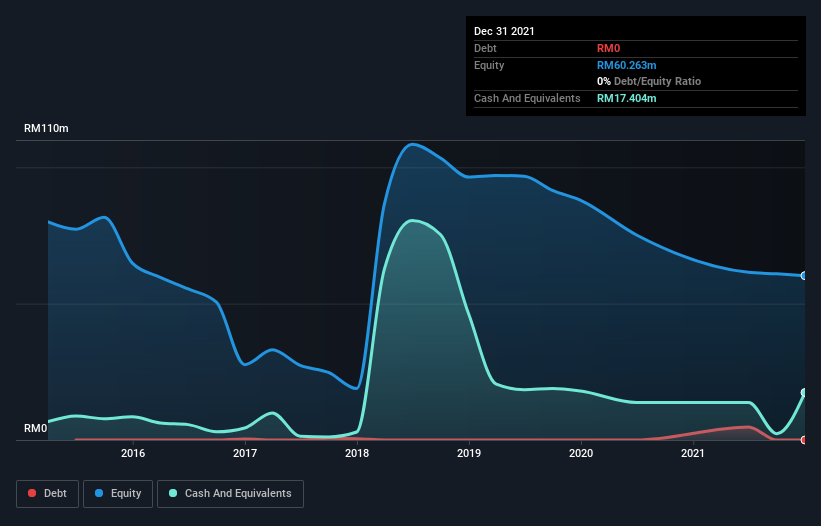Screen dimensions: 821x526
Task: Click the 2020 x-axis label
Action: (581, 453)
